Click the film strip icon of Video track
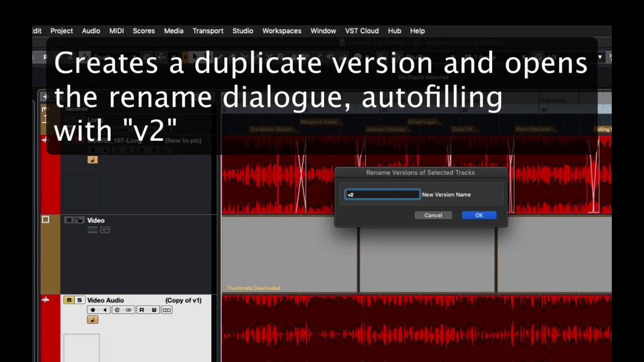 coord(45,220)
